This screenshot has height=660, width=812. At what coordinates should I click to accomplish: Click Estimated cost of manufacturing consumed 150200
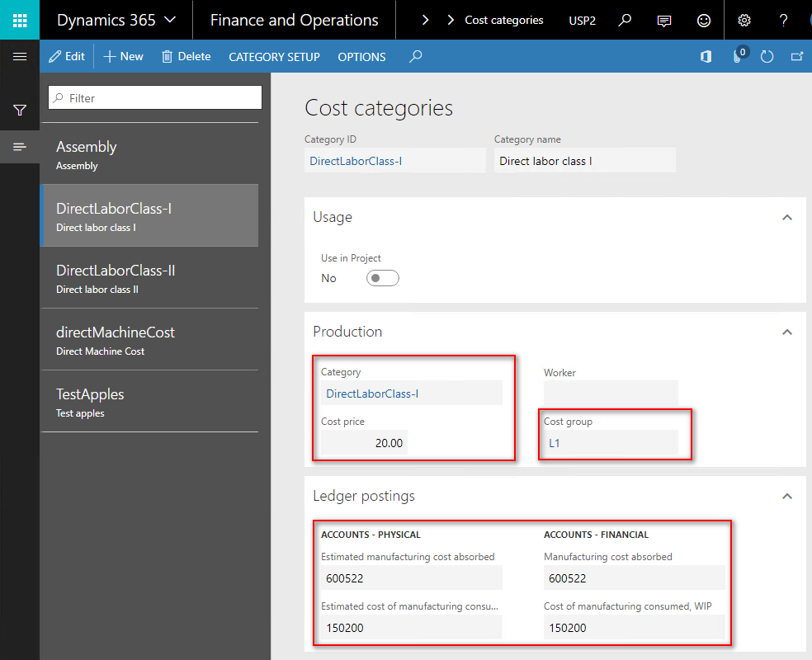tap(411, 628)
